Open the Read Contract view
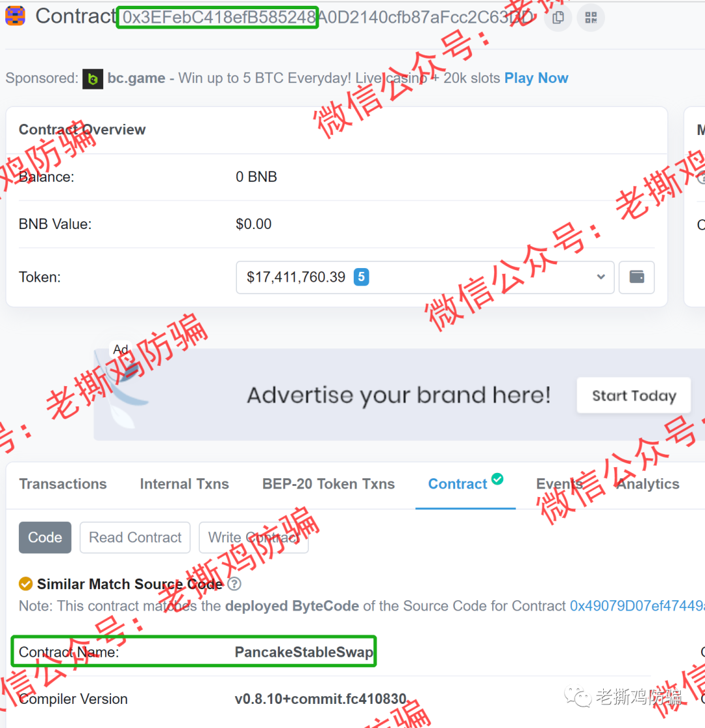 [134, 537]
